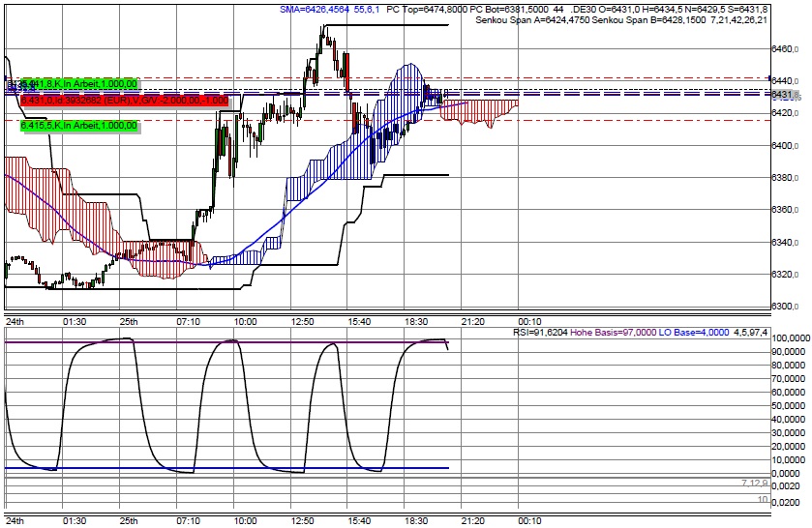Click the 12:50 label on the bottom time axis
This screenshot has height=528, width=812.
point(302,521)
